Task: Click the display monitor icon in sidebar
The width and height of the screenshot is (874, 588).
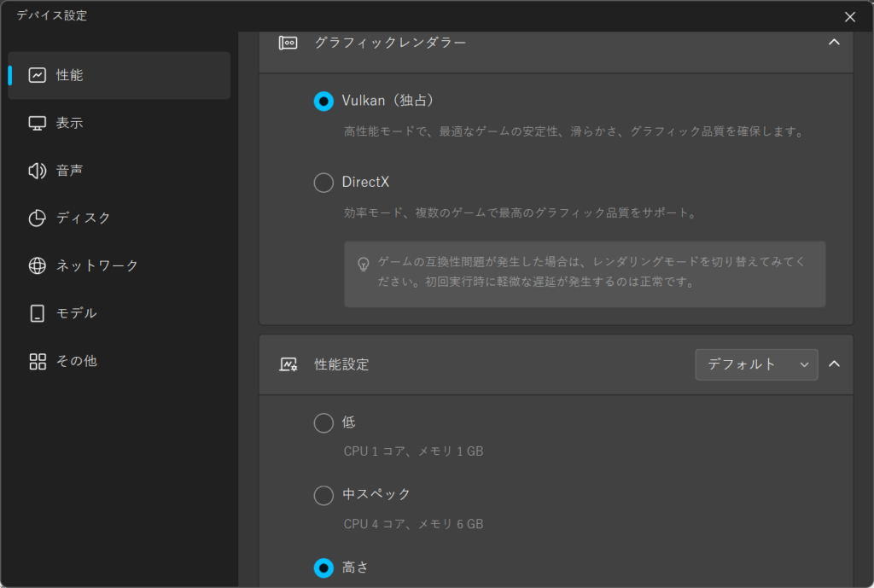Action: click(37, 123)
